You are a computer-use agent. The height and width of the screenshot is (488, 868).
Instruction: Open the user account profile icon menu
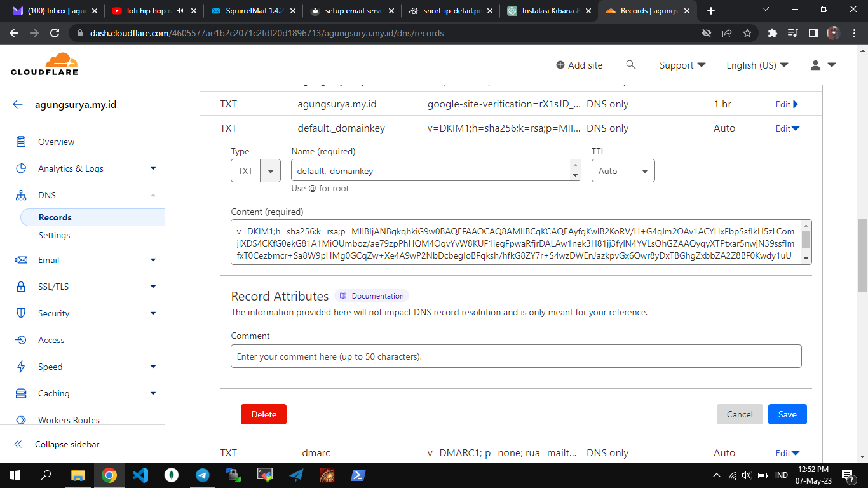tap(822, 65)
